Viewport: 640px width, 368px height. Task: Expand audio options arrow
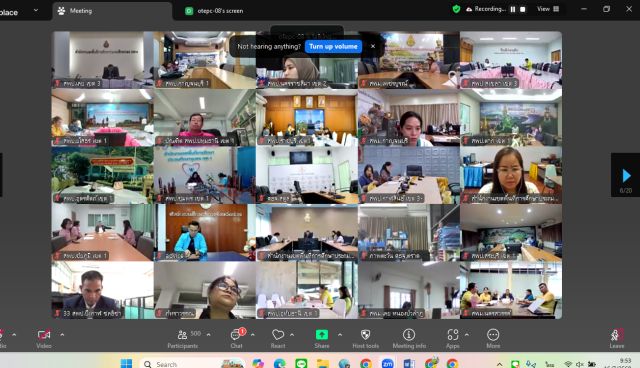click(14, 335)
